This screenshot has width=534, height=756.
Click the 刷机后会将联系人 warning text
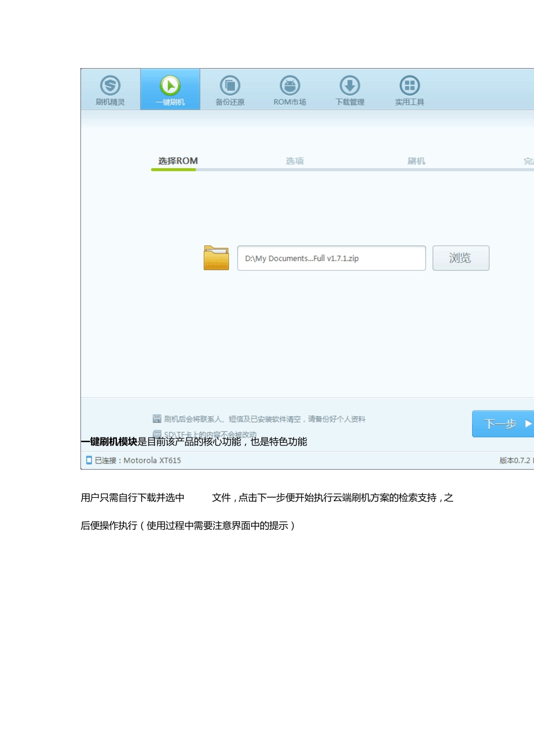264,419
